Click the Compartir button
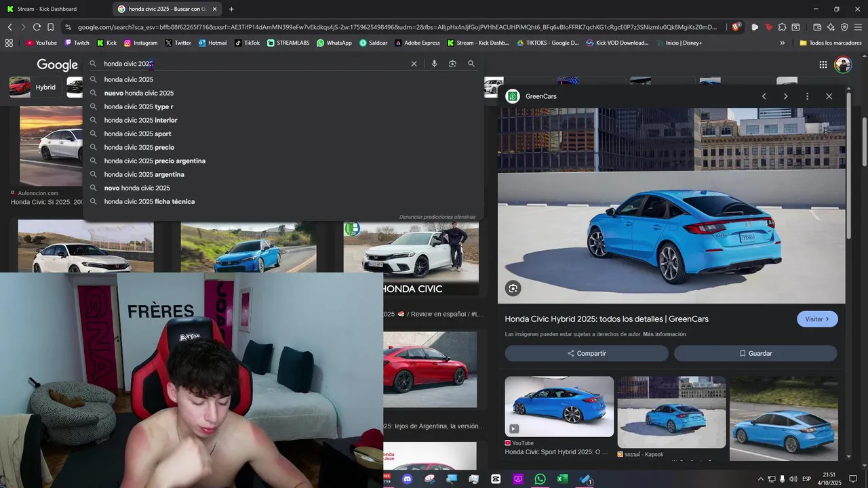868x488 pixels. pos(587,353)
